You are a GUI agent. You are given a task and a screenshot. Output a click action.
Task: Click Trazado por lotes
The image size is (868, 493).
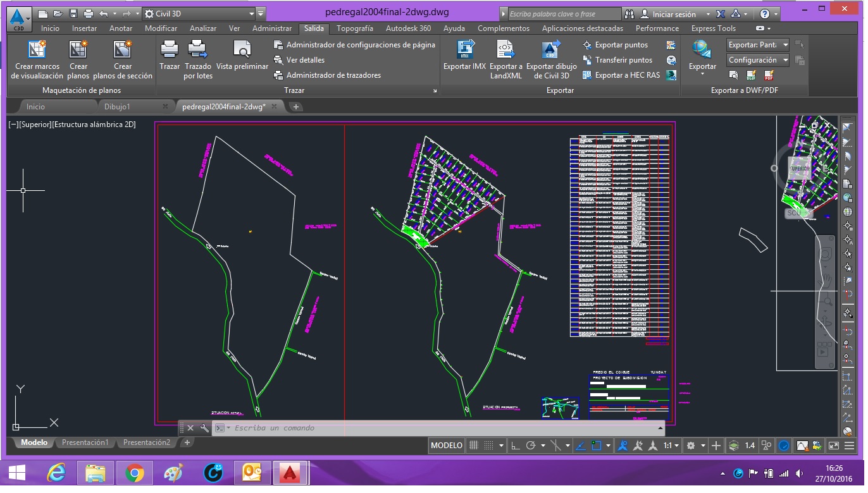pyautogui.click(x=198, y=60)
